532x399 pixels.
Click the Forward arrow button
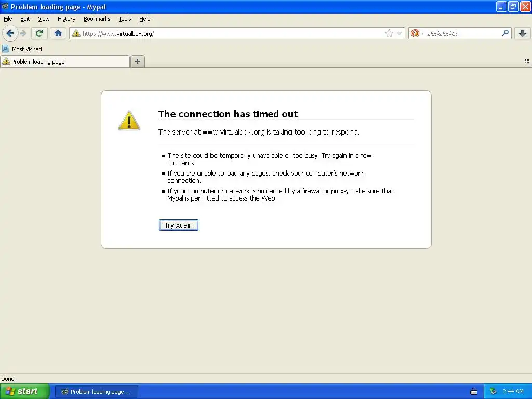23,33
